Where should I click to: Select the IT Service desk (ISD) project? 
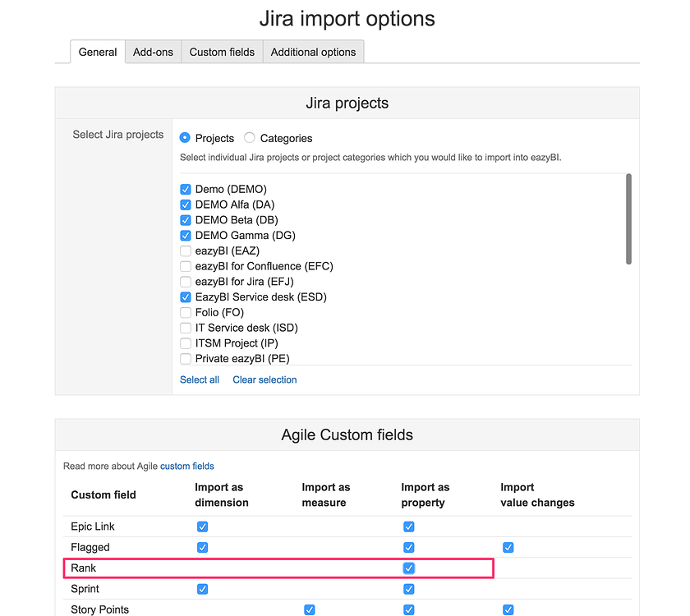(185, 328)
